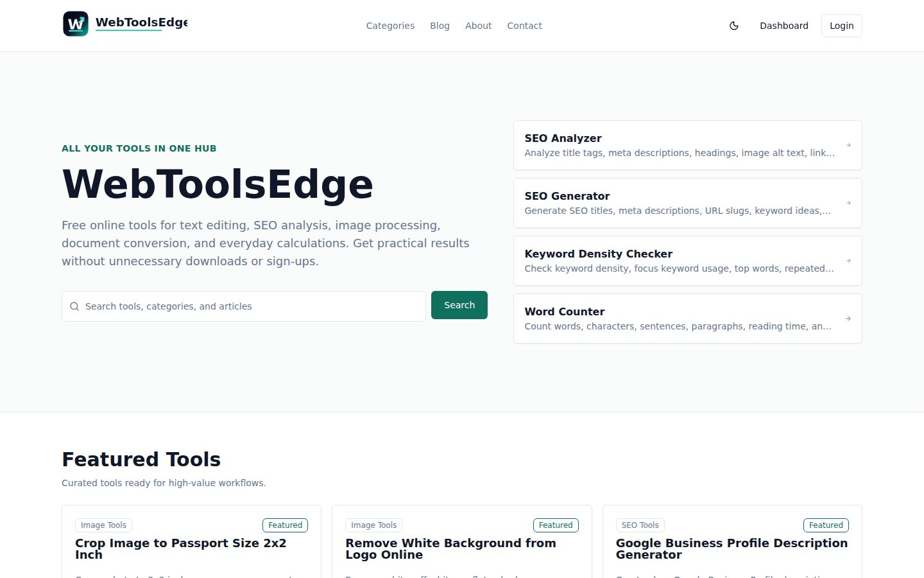The height and width of the screenshot is (578, 924).
Task: Click the arrow icon on Word Counter card
Action: pos(848,319)
